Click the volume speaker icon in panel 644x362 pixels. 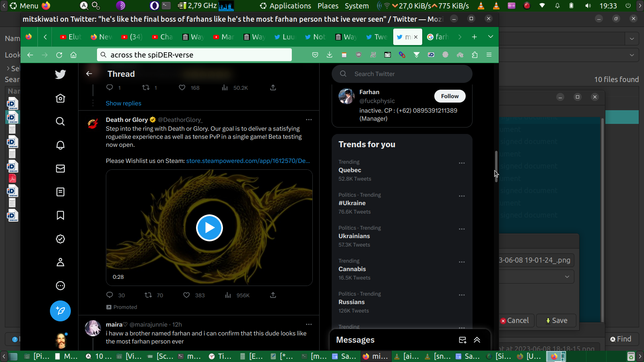588,6
